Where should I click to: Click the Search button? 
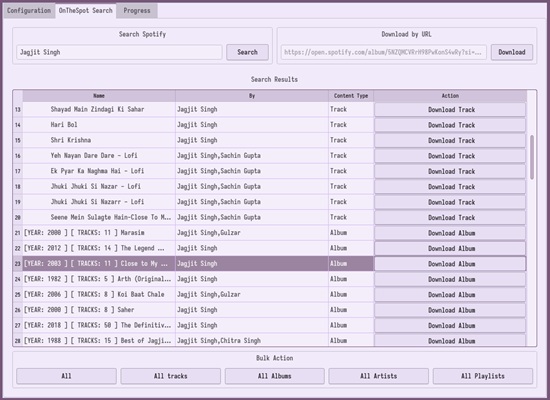(247, 52)
